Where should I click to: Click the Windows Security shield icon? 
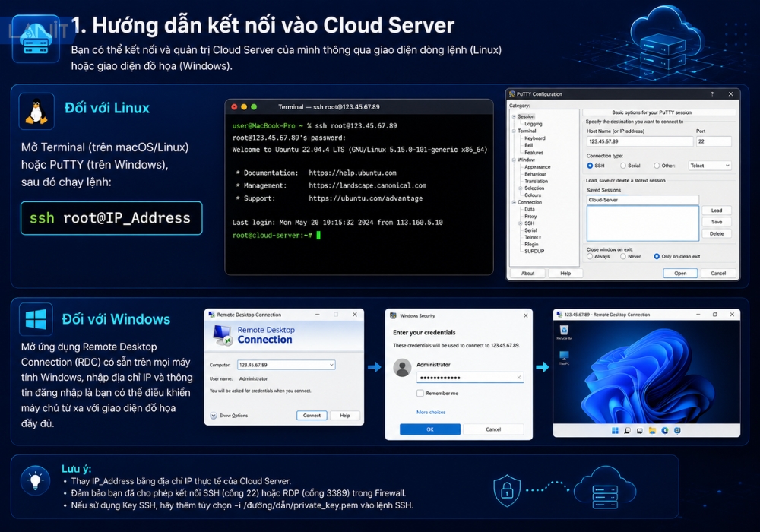[x=393, y=315]
